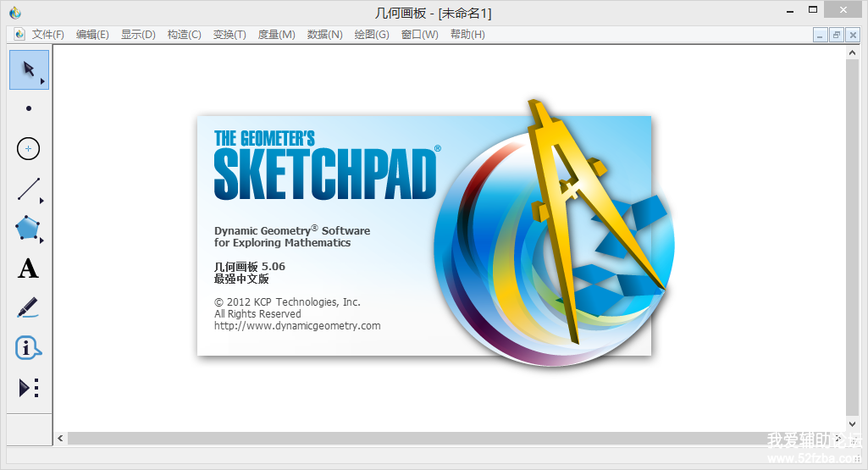Click the window title 几何画板 - [未命名1]
The image size is (868, 470).
(x=434, y=13)
